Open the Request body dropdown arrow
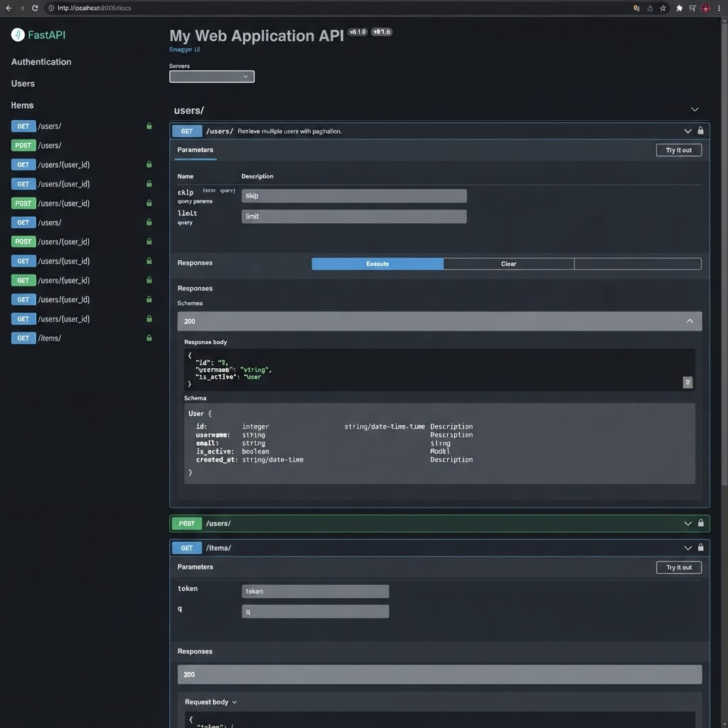 coord(235,702)
